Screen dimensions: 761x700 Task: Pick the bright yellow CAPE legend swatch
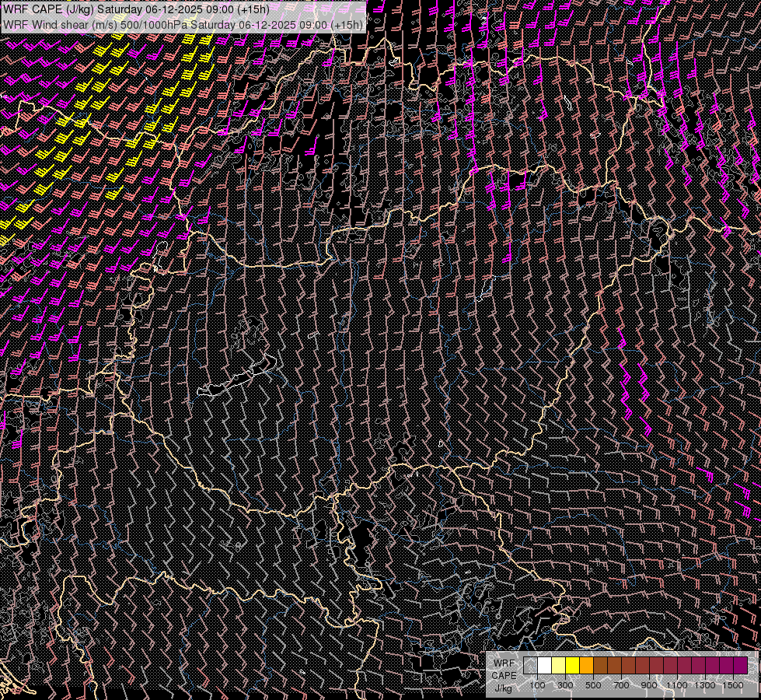click(572, 665)
